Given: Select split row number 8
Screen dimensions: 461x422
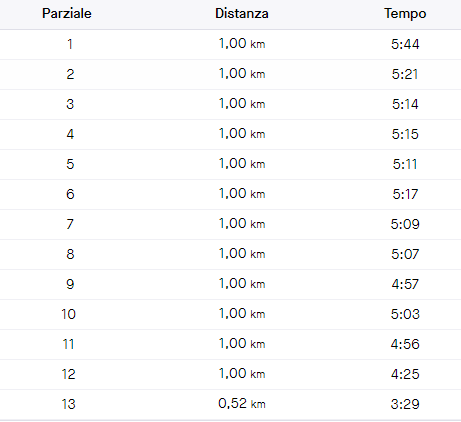Looking at the screenshot, I should (x=230, y=254).
